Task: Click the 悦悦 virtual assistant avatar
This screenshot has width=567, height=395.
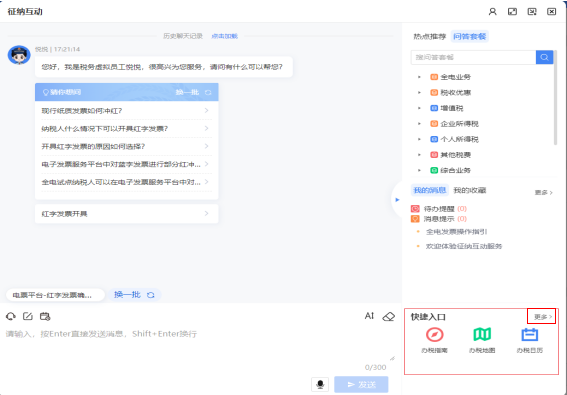Action: coord(19,55)
